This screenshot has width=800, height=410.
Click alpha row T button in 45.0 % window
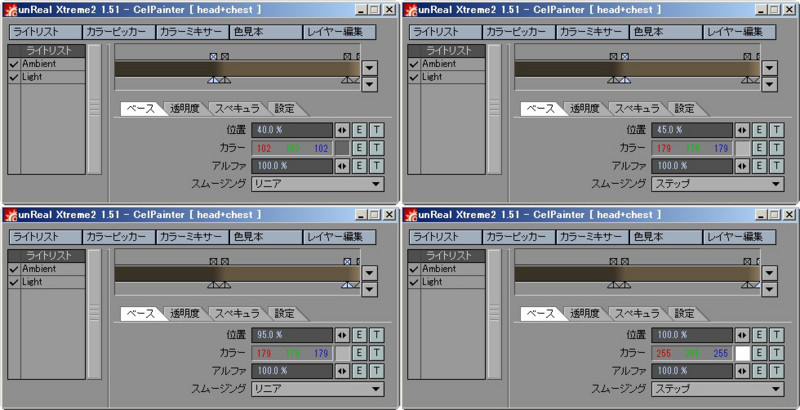(x=777, y=166)
